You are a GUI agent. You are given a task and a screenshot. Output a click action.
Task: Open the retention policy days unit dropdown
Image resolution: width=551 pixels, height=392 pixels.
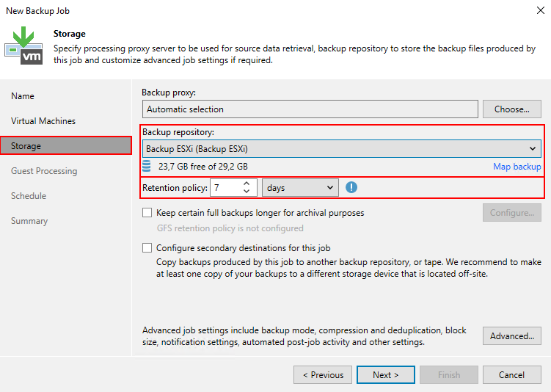(x=301, y=188)
